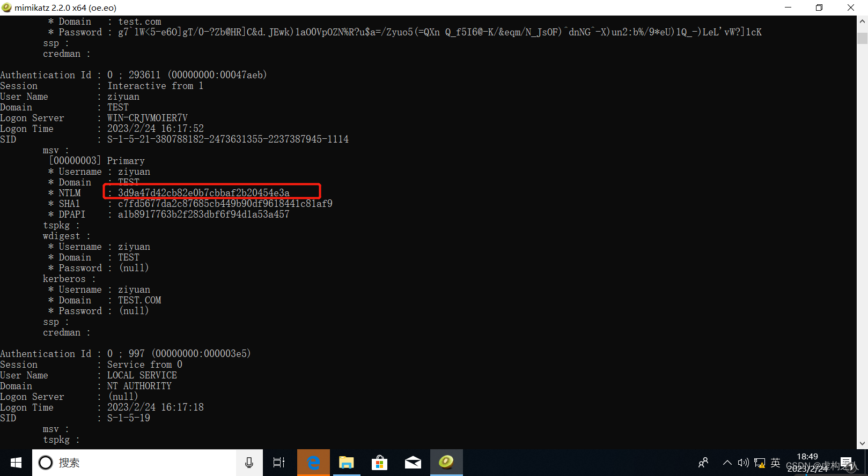
Task: Open the People icon in system tray
Action: [x=703, y=463]
